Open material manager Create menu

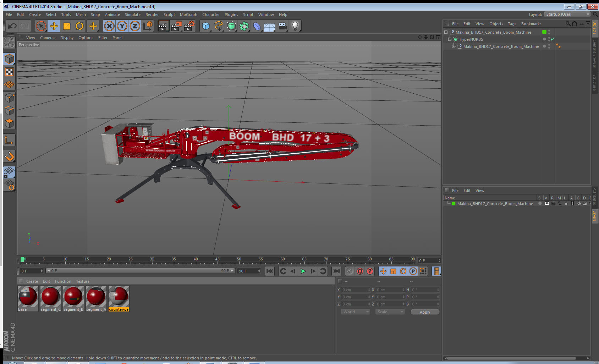click(x=32, y=281)
